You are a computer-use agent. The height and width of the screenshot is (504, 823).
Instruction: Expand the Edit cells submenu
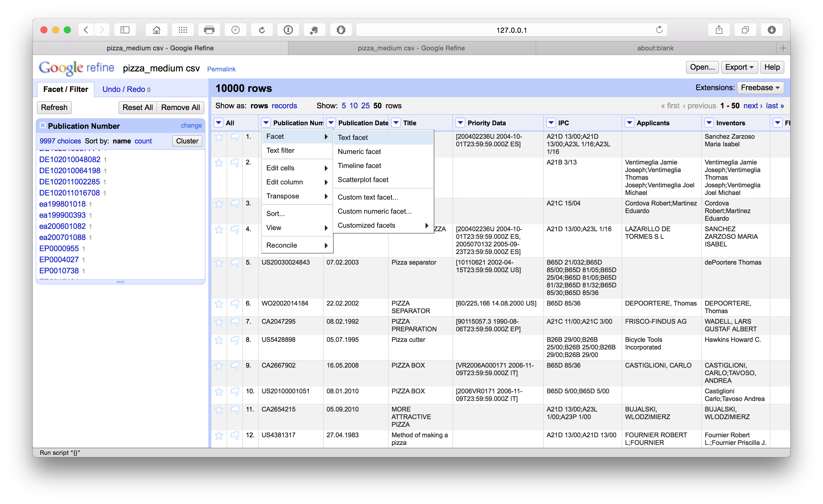point(297,168)
